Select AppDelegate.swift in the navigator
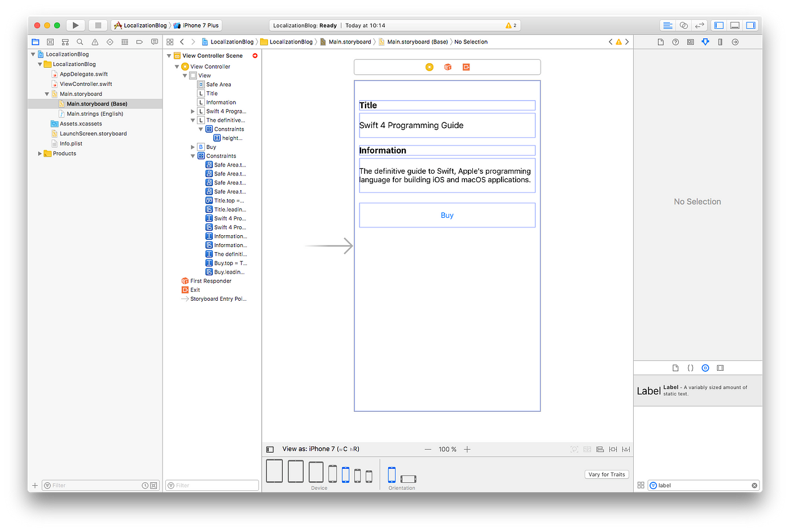 pyautogui.click(x=84, y=74)
